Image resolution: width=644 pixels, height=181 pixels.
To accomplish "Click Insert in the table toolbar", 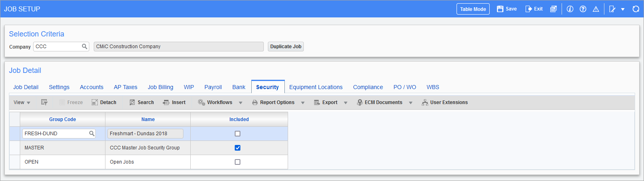I will pyautogui.click(x=174, y=102).
